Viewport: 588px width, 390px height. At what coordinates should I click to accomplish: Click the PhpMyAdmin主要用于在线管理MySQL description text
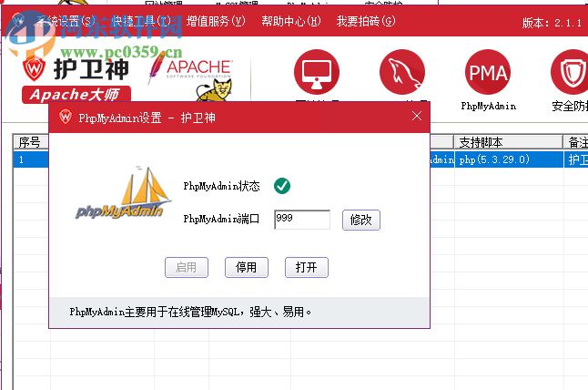point(190,312)
